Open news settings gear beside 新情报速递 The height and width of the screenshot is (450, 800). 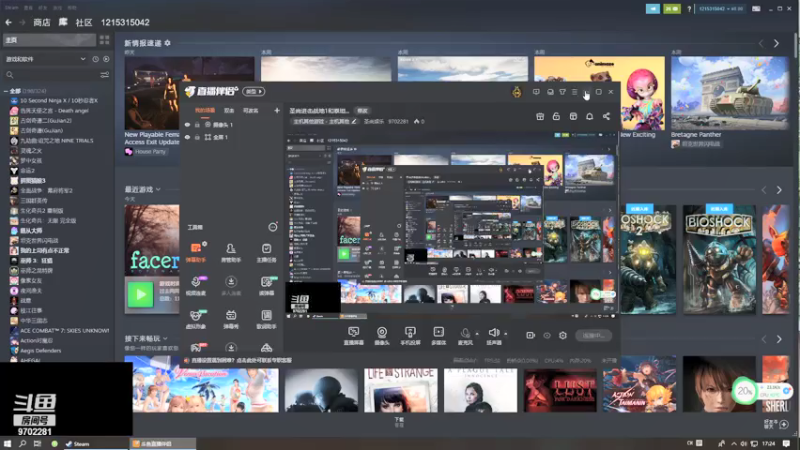(167, 43)
